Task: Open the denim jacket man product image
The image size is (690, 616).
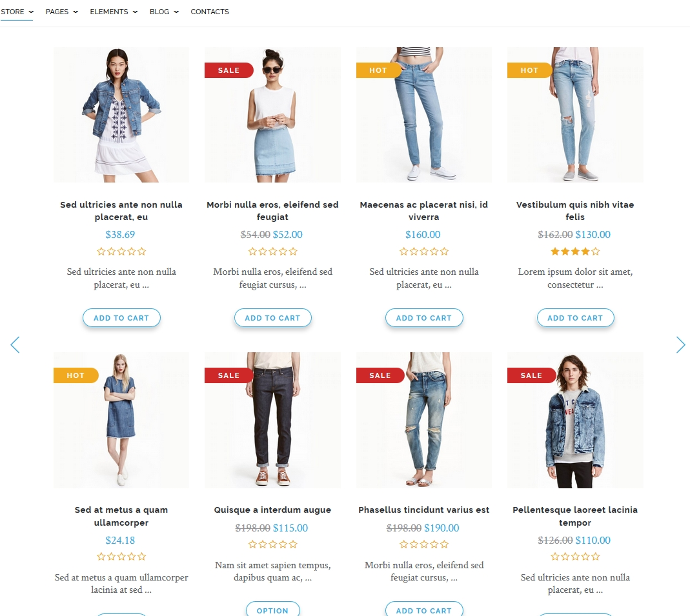Action: pos(575,420)
